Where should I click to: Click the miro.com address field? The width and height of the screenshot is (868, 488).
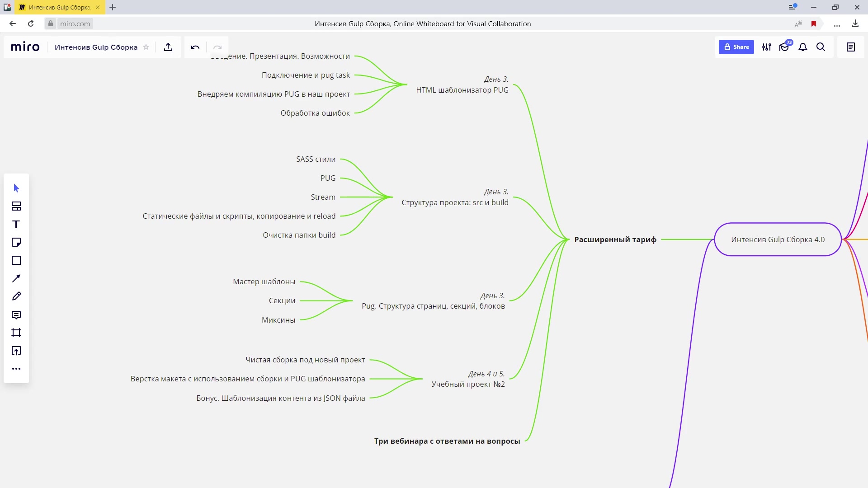pyautogui.click(x=75, y=23)
